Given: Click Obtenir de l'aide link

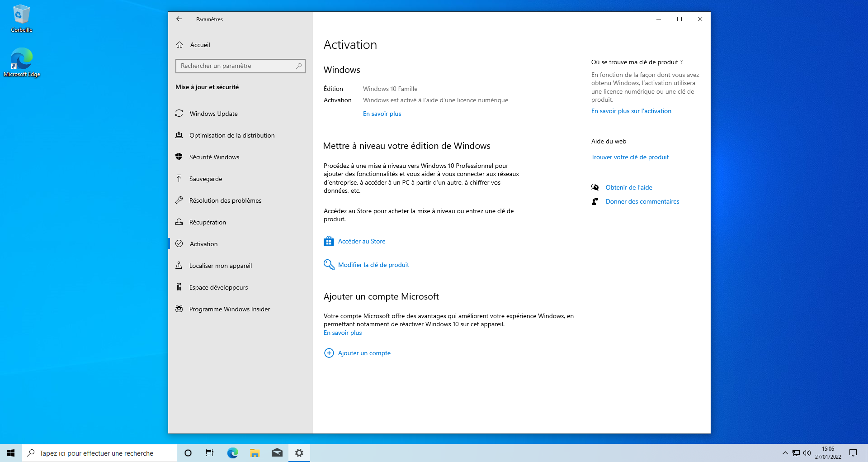Looking at the screenshot, I should pyautogui.click(x=629, y=188).
